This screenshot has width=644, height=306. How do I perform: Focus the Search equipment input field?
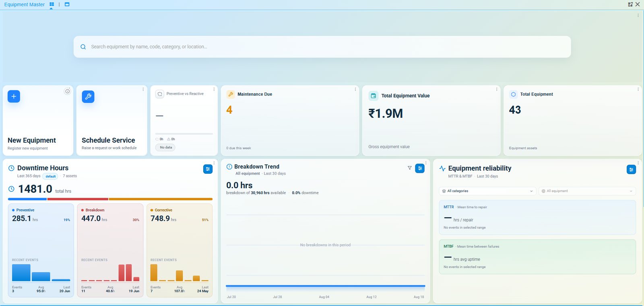click(x=322, y=47)
